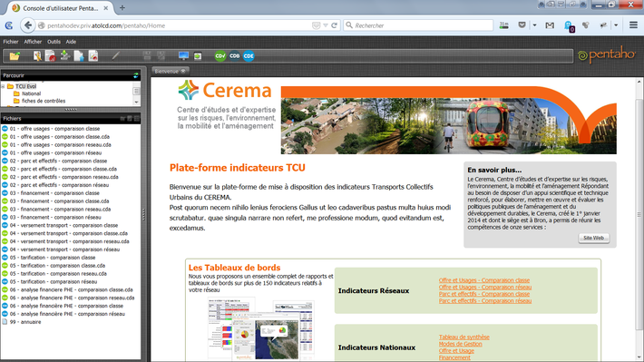Click the Ghostery ghost icon
This screenshot has height=362, width=644.
[569, 26]
